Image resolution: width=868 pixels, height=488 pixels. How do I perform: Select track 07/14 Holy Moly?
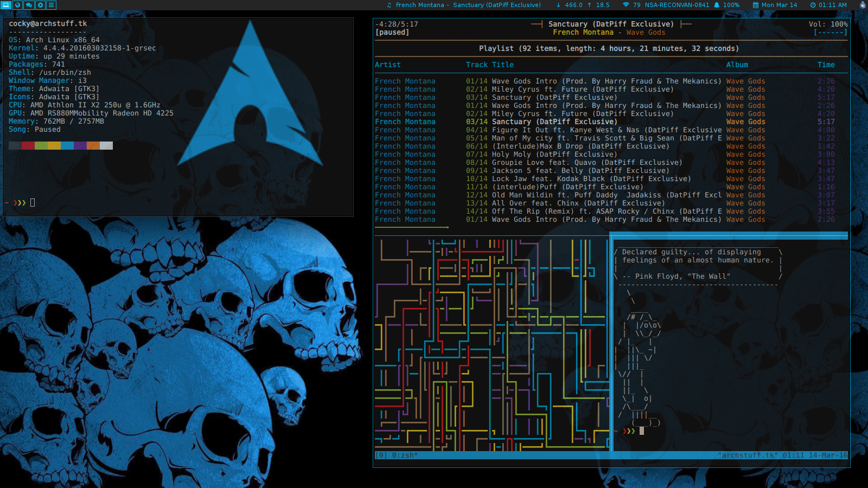tap(605, 155)
